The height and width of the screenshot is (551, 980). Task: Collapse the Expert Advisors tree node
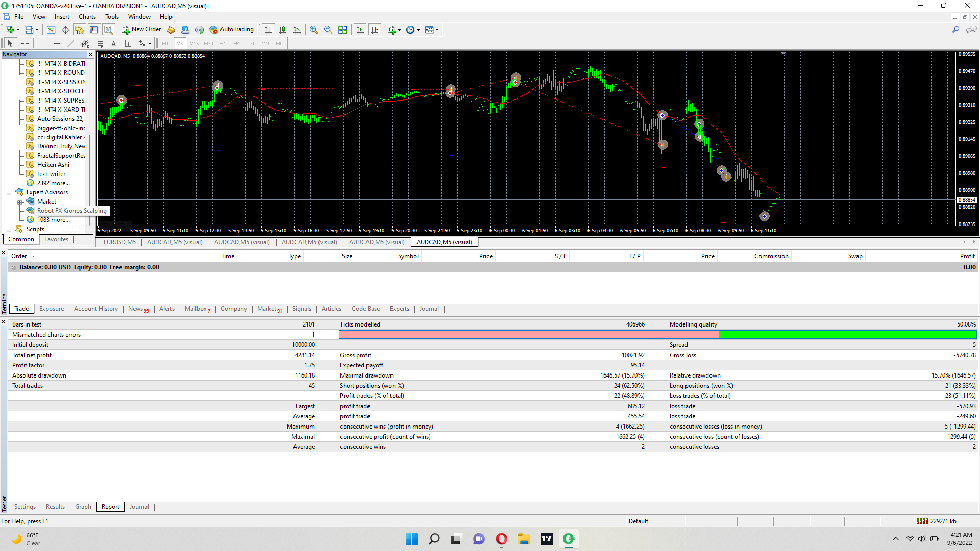point(9,192)
